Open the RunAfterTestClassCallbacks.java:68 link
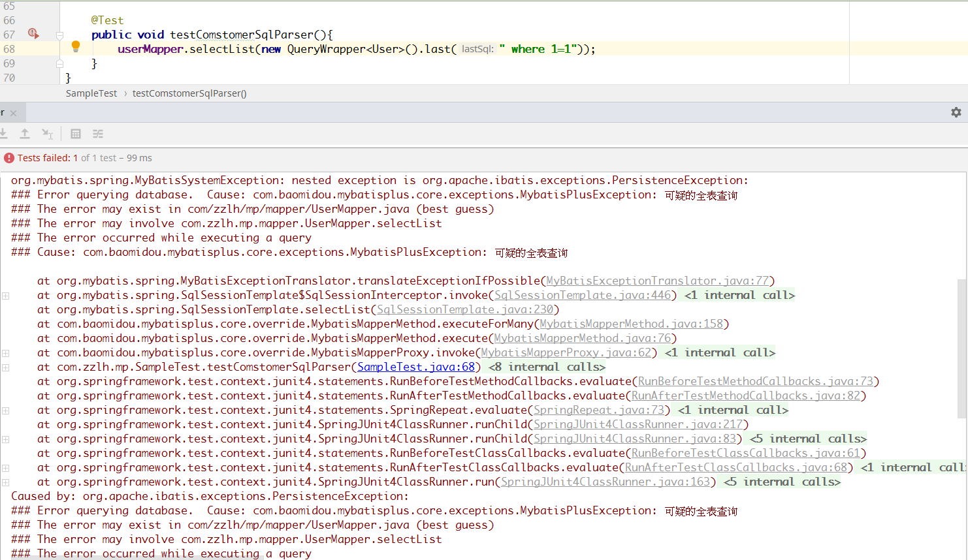The height and width of the screenshot is (560, 968). [736, 467]
